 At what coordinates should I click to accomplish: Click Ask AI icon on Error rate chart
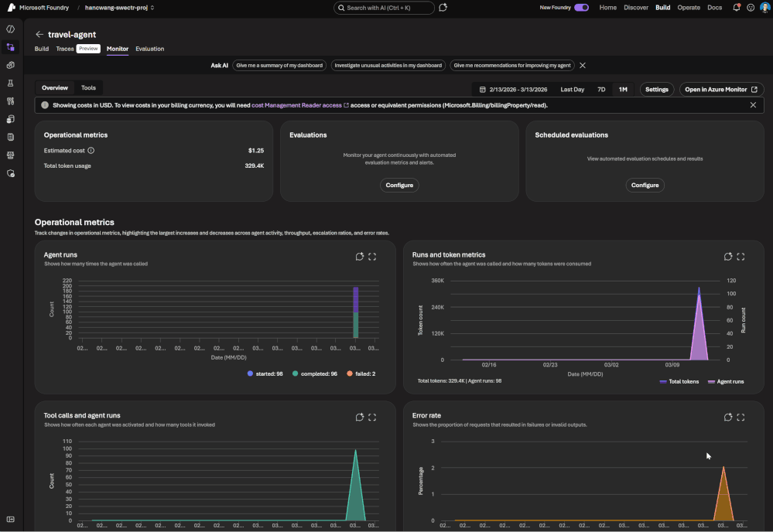(x=728, y=418)
